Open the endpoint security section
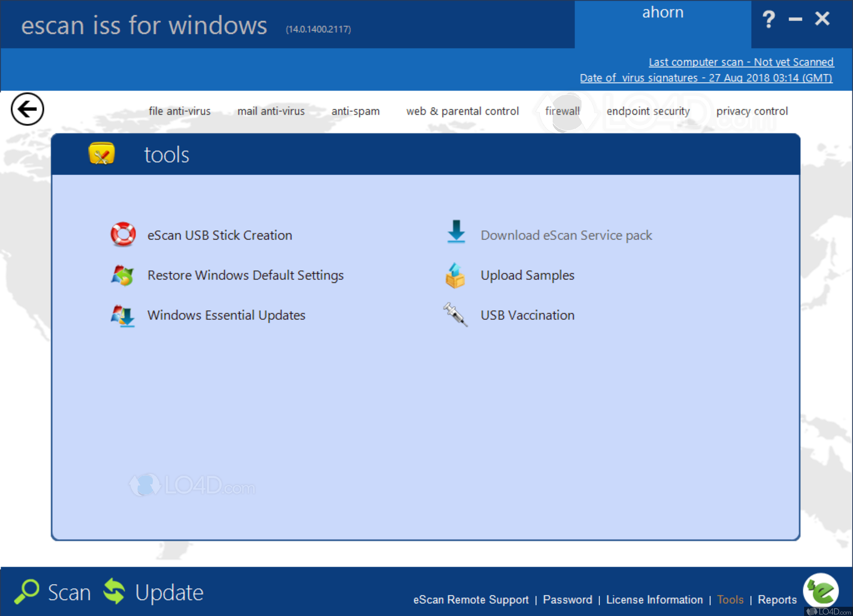Screen dimensions: 853x616 click(648, 111)
